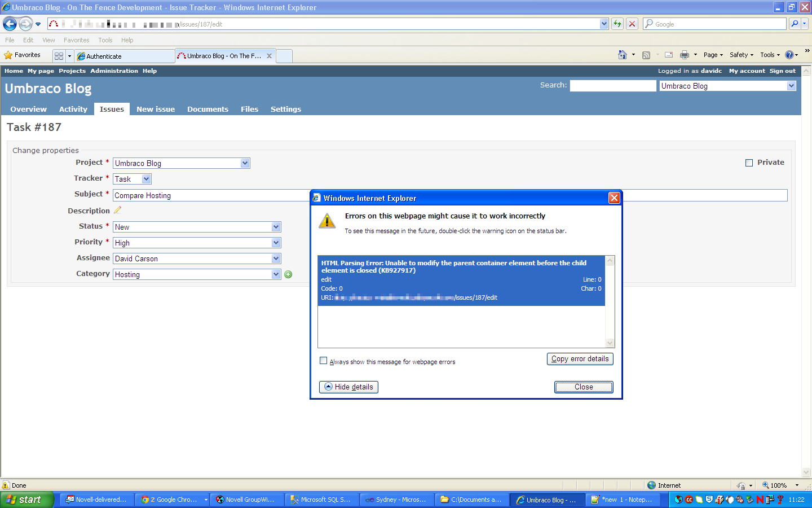Open the File menu
Viewport: 812px width, 508px height.
[10, 40]
